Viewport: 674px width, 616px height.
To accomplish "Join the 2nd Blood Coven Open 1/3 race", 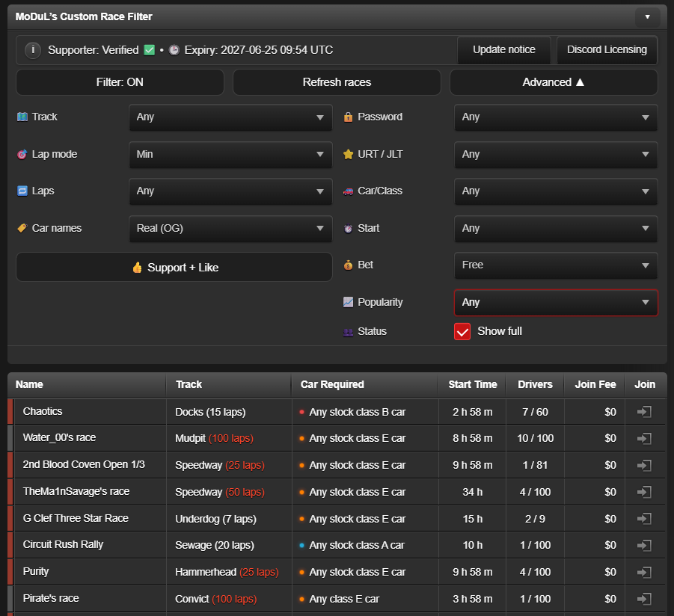I will point(644,465).
